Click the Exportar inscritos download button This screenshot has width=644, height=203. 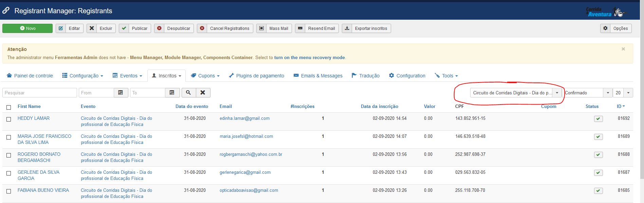[x=366, y=29]
